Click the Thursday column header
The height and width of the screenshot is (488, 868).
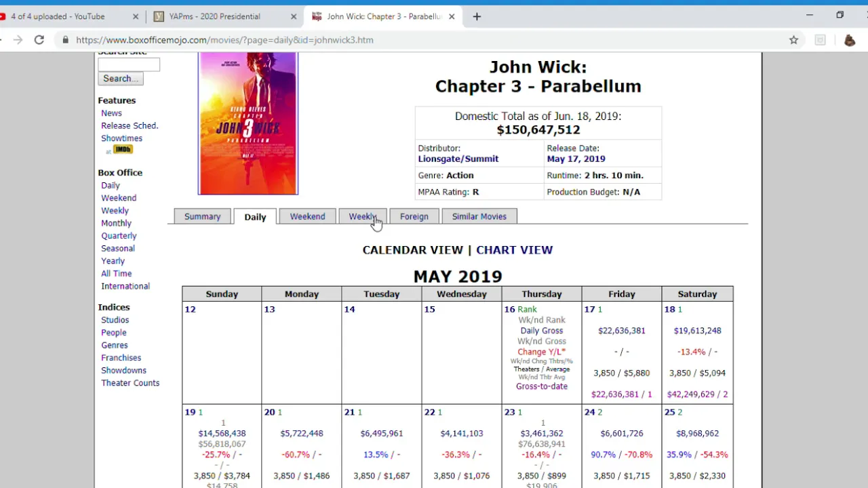[x=541, y=294]
